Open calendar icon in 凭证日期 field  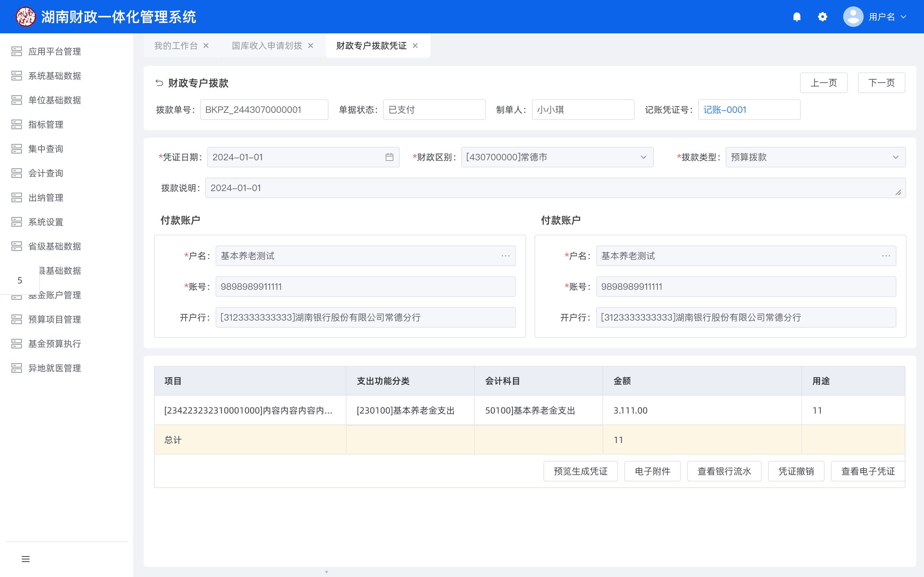389,157
